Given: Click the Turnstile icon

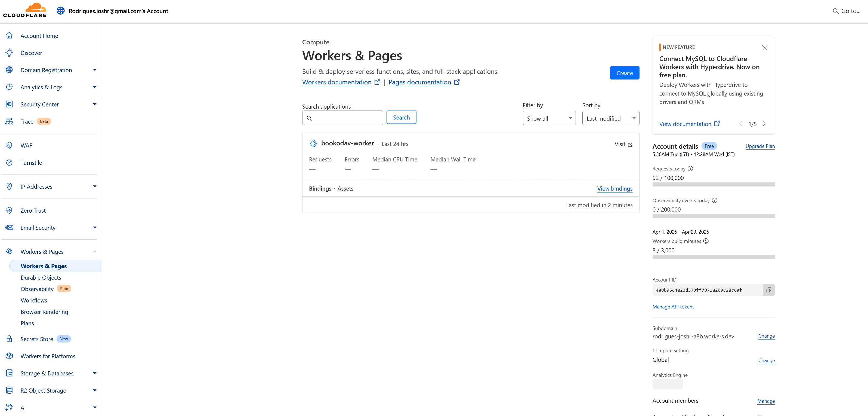Looking at the screenshot, I should pyautogui.click(x=10, y=163).
